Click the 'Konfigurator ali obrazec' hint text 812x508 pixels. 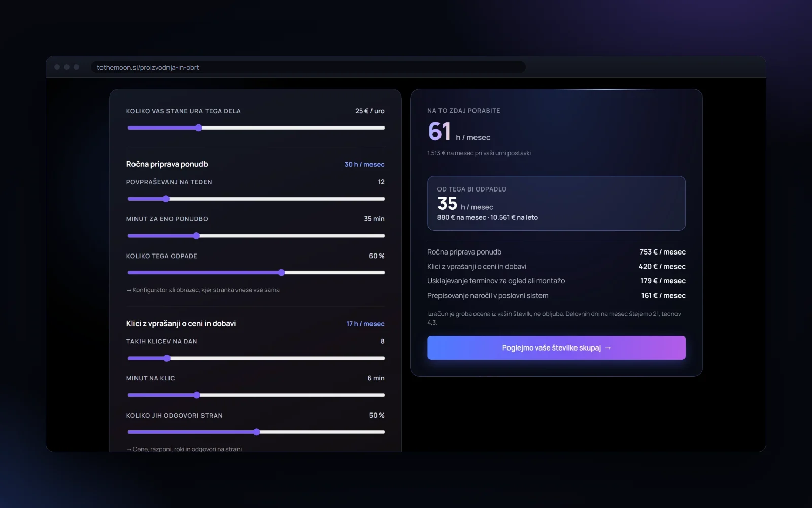point(203,290)
